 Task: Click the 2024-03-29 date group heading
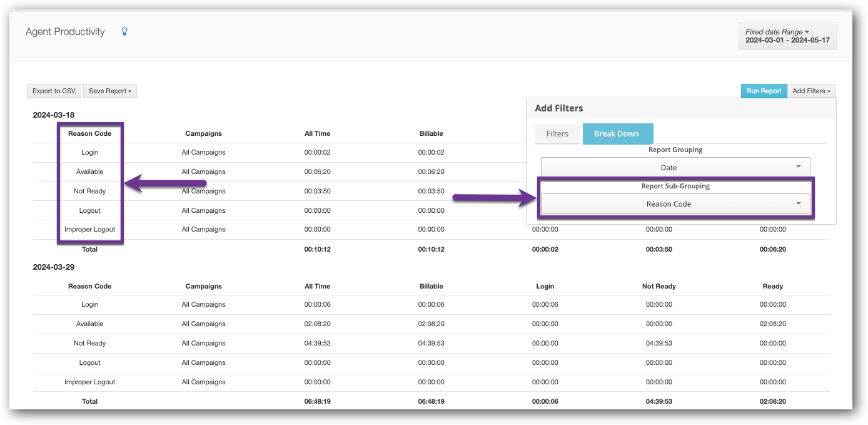click(x=54, y=267)
